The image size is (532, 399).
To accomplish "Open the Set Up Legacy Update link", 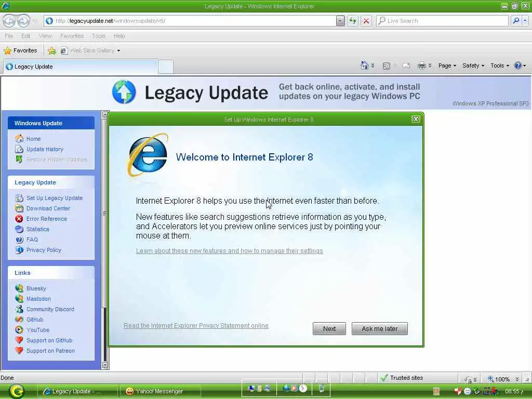I will [x=54, y=198].
